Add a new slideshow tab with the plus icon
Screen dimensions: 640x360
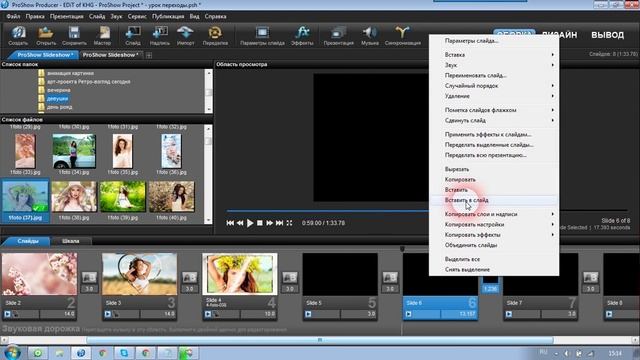[149, 55]
